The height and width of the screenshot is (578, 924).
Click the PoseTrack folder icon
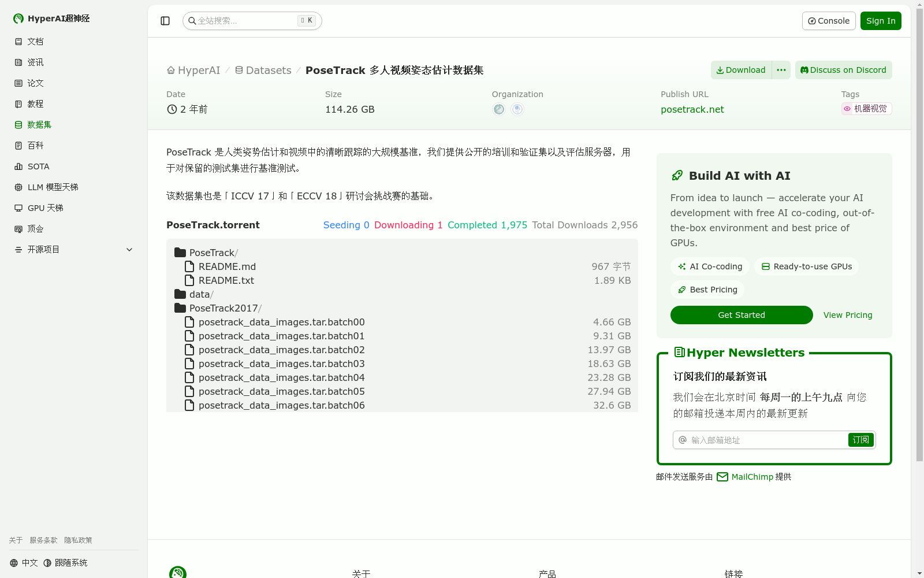180,253
